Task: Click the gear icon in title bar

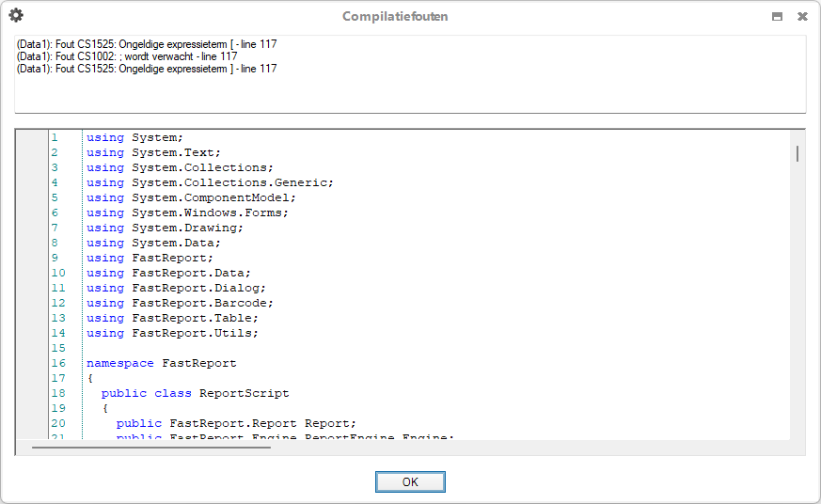Action: [x=16, y=15]
